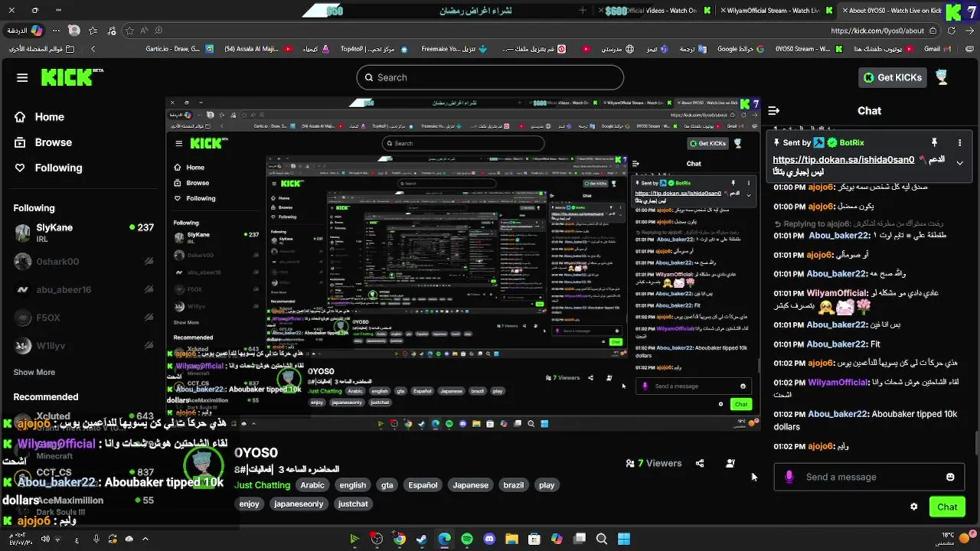Click the Search field on Kick
The image size is (980, 551).
[490, 77]
